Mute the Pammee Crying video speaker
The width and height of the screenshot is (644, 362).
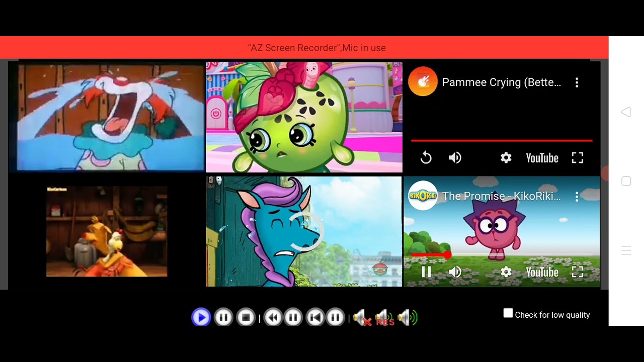(x=455, y=158)
